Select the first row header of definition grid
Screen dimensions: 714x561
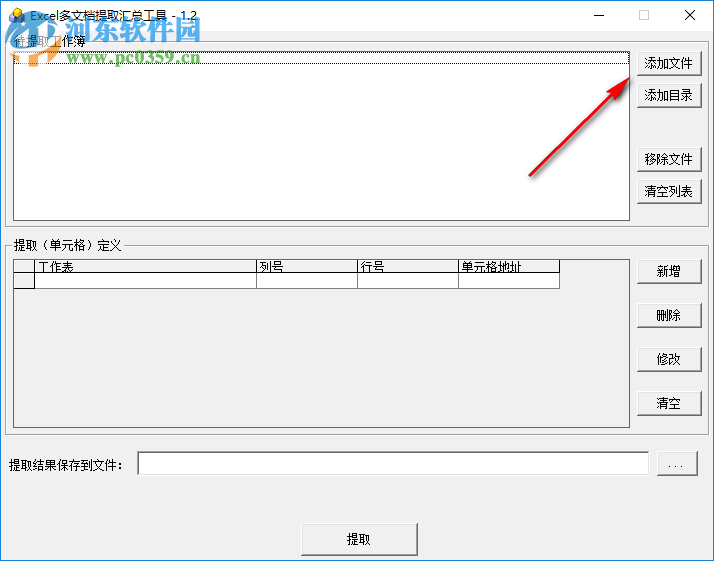[24, 280]
